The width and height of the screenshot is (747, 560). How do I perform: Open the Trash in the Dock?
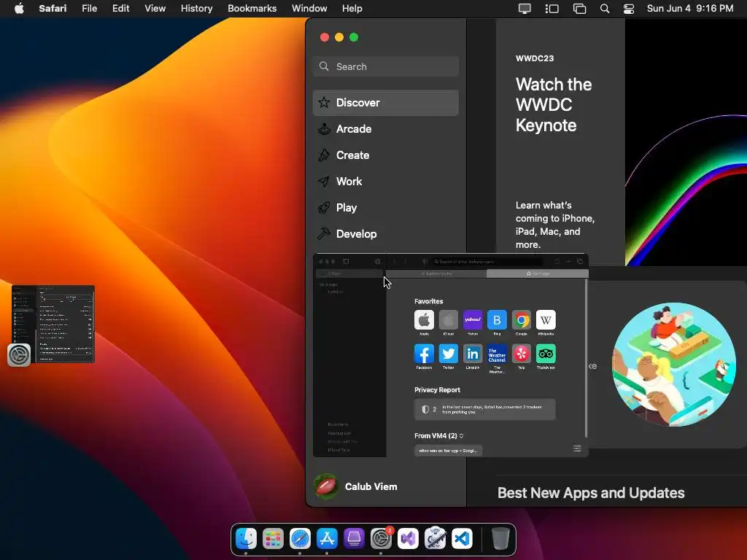click(500, 539)
